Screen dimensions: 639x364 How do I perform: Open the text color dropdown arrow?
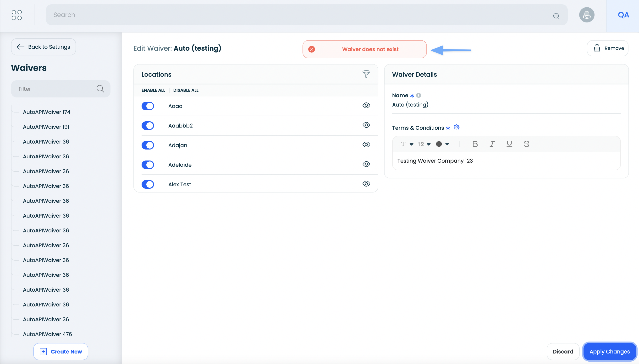click(x=447, y=144)
